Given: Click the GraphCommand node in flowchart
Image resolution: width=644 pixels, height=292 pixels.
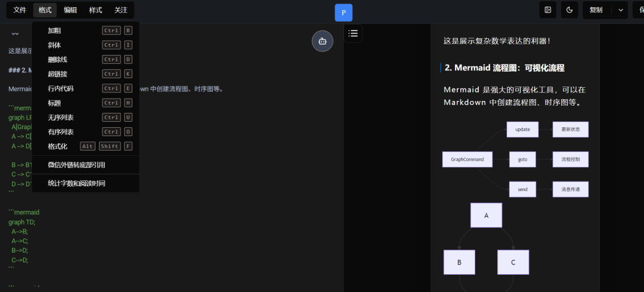Looking at the screenshot, I should pos(467,159).
